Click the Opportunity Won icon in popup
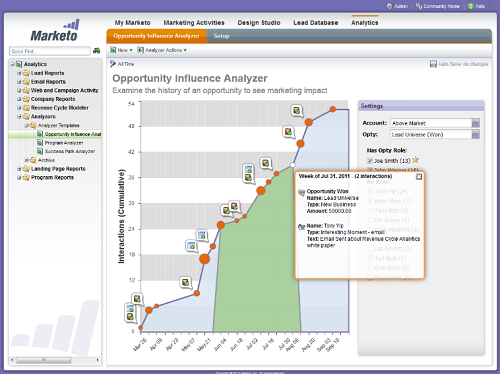This screenshot has height=374, width=500. click(x=301, y=192)
